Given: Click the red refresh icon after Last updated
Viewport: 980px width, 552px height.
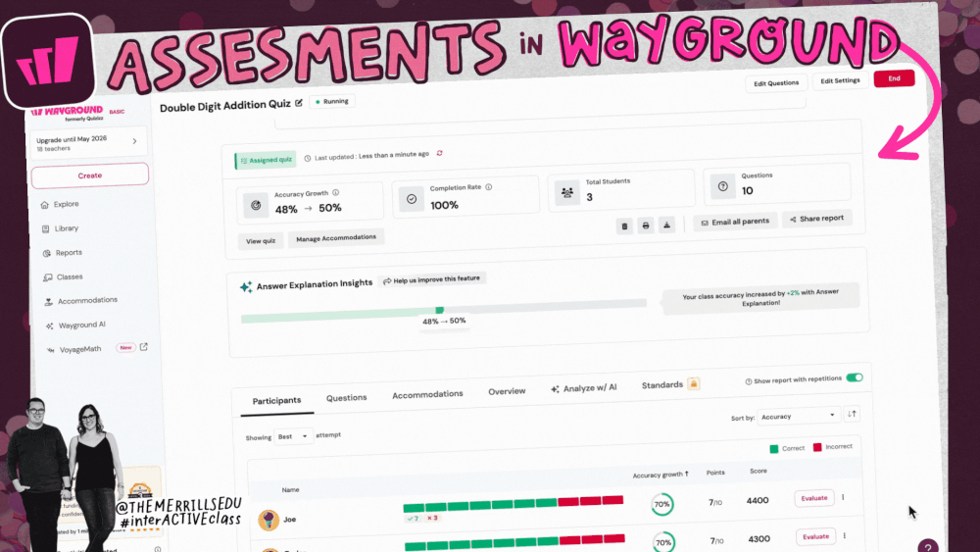Looking at the screenshot, I should 439,153.
